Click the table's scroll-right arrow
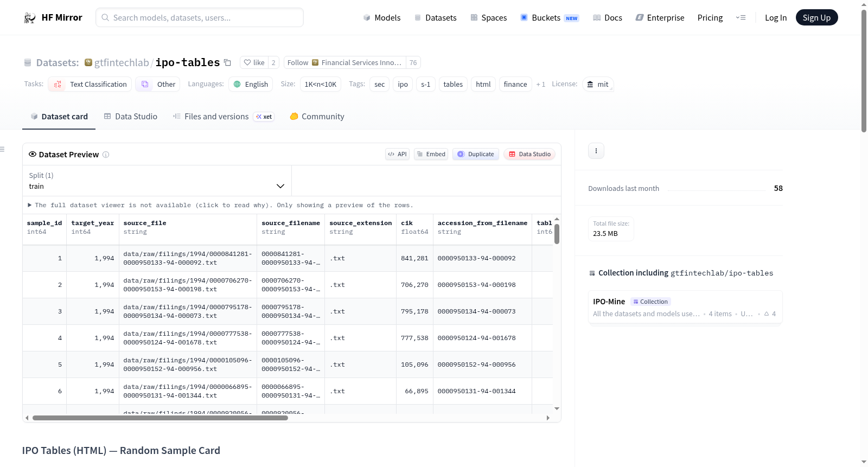This screenshot has width=868, height=467. 548,418
